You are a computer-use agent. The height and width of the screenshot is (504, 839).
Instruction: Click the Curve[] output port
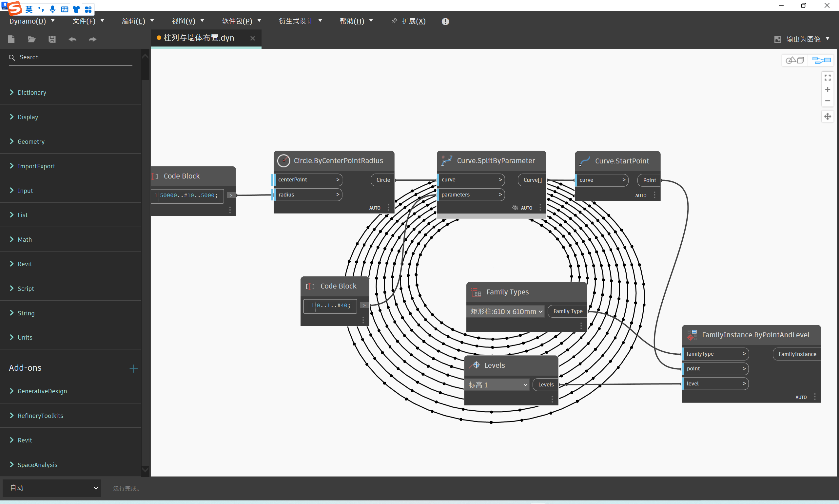point(532,180)
